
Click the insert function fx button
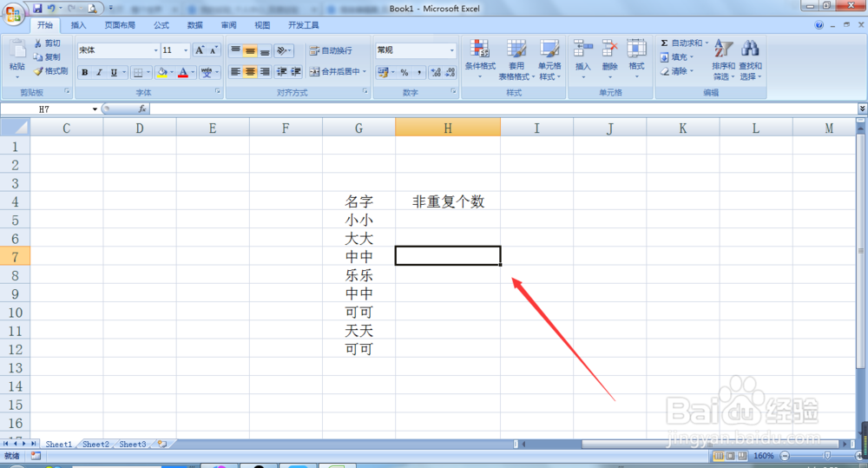tap(142, 109)
